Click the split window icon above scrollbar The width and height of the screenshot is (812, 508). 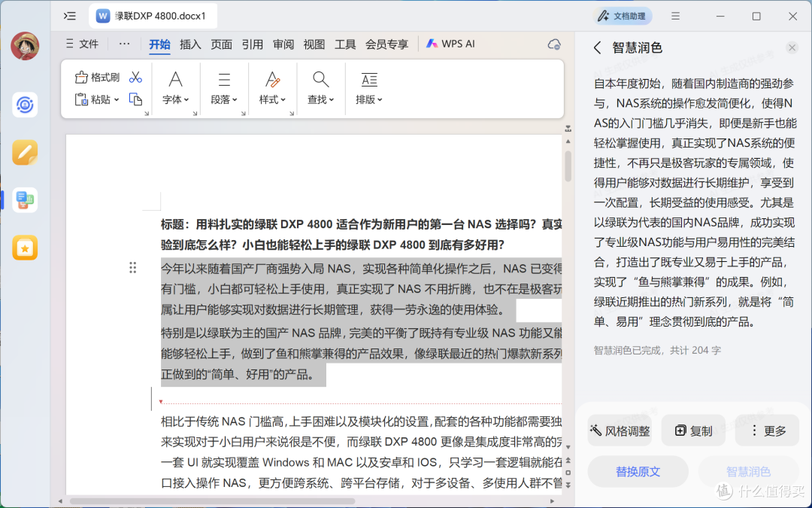pos(568,128)
